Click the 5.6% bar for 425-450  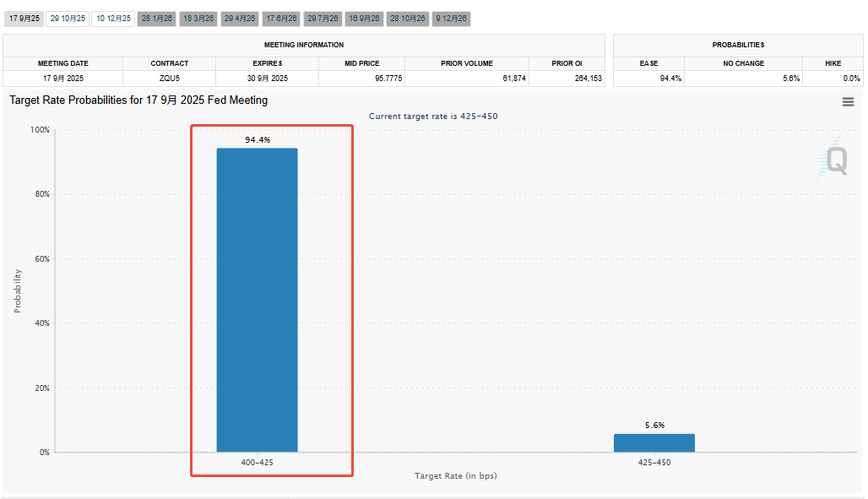click(x=654, y=442)
